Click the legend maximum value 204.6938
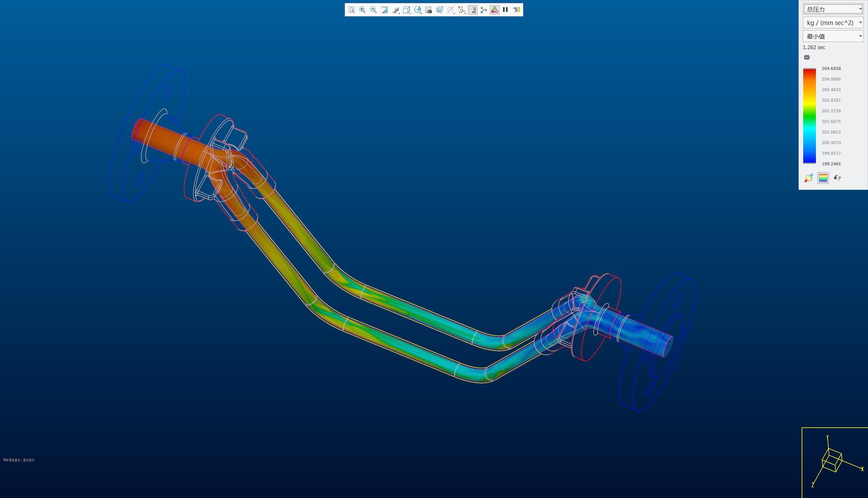868x498 pixels. [x=831, y=68]
